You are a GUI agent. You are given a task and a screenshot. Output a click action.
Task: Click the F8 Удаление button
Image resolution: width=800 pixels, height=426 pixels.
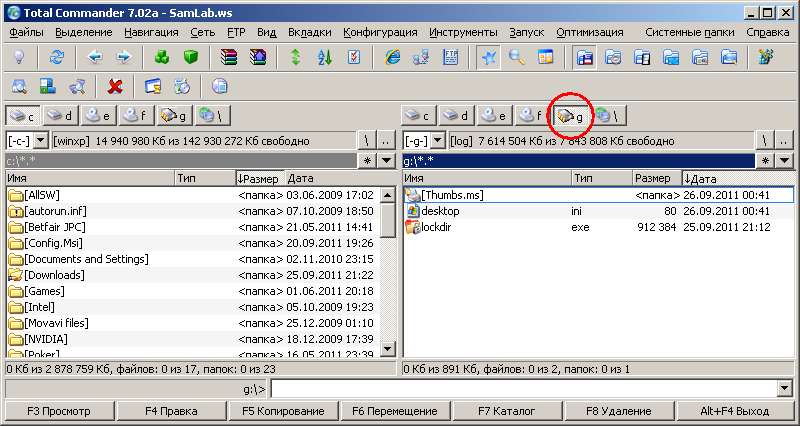click(x=618, y=411)
